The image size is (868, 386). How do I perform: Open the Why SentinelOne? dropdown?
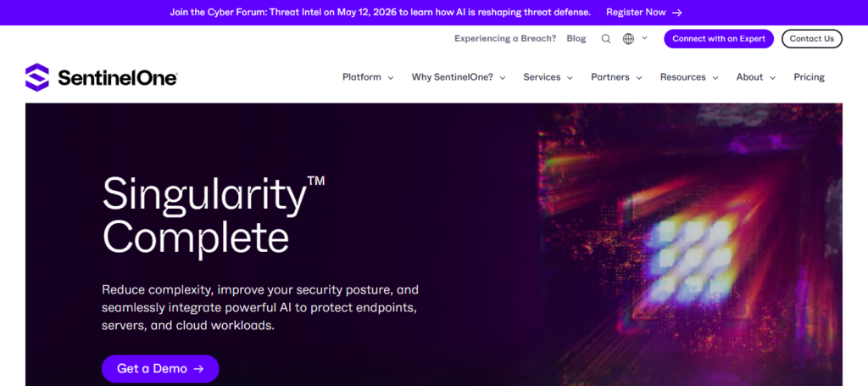(458, 77)
